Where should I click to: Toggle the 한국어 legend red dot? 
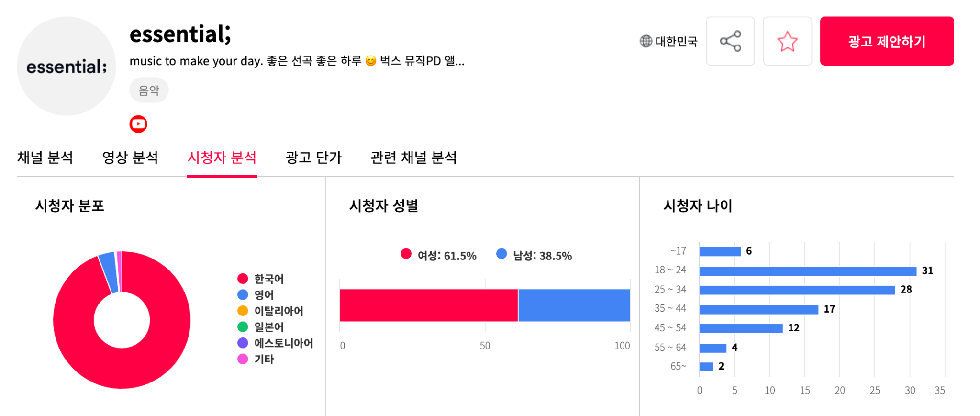243,279
